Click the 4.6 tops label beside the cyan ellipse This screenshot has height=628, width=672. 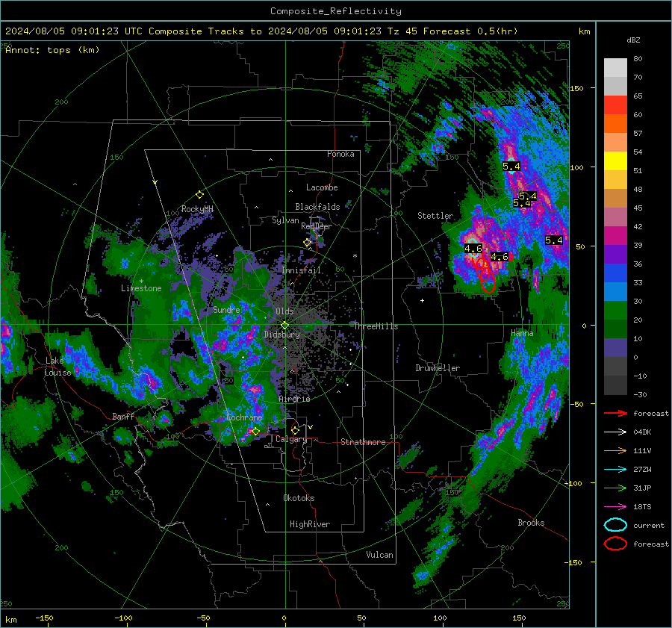(x=473, y=249)
